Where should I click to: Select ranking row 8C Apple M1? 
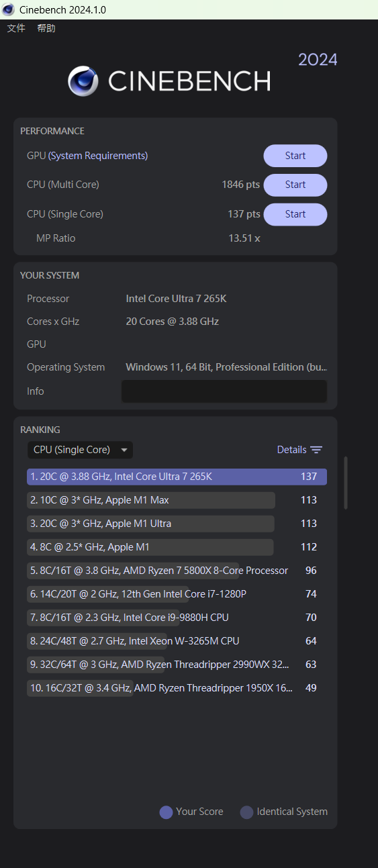pos(177,547)
